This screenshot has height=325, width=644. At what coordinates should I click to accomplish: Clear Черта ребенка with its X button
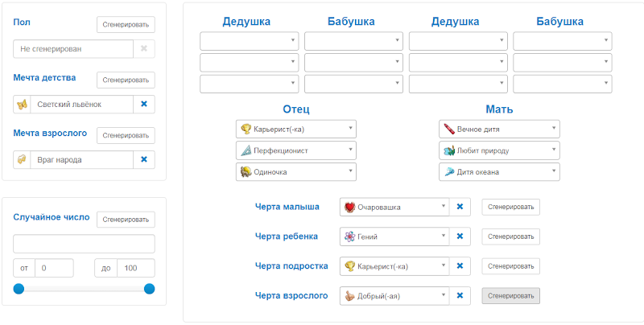(460, 237)
